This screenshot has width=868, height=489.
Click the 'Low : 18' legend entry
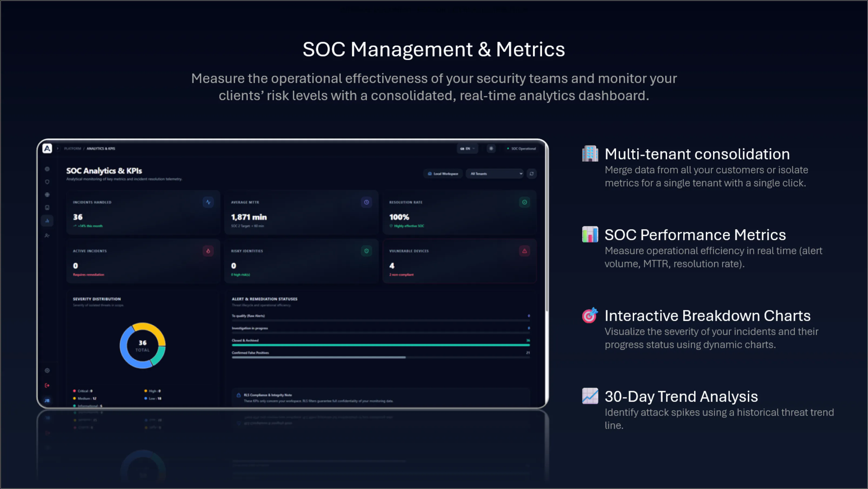click(x=153, y=399)
